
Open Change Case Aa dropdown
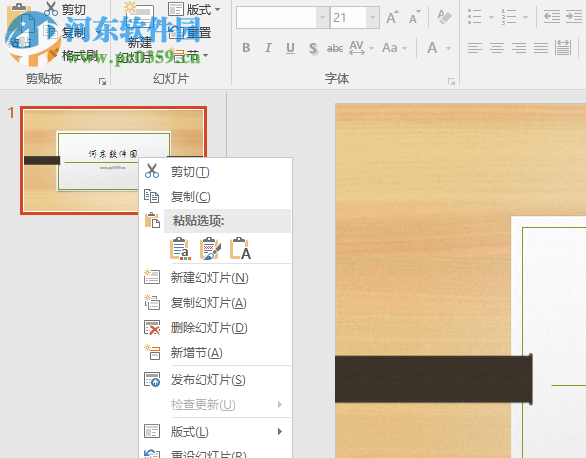(394, 48)
